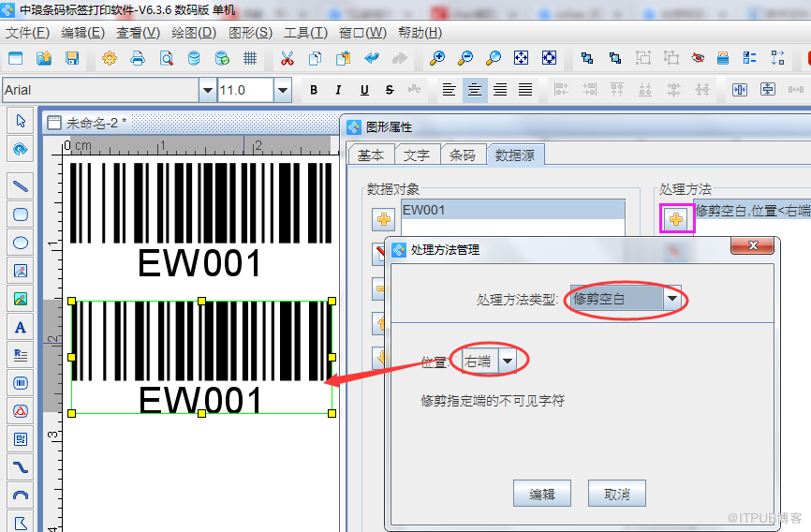Open the Arial font name dropdown
This screenshot has width=811, height=532.
pyautogui.click(x=207, y=90)
